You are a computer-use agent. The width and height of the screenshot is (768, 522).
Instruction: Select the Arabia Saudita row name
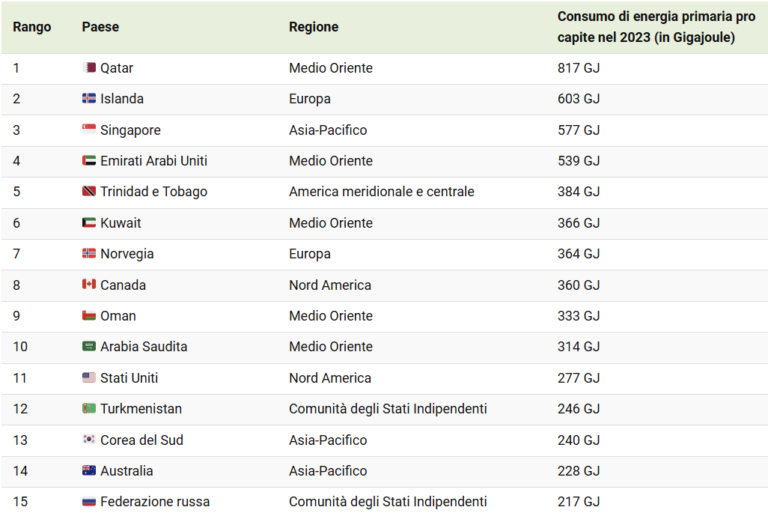tap(144, 347)
